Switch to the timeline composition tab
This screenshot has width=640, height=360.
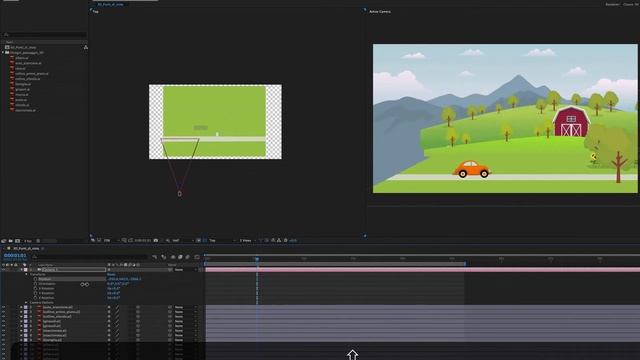point(26,248)
